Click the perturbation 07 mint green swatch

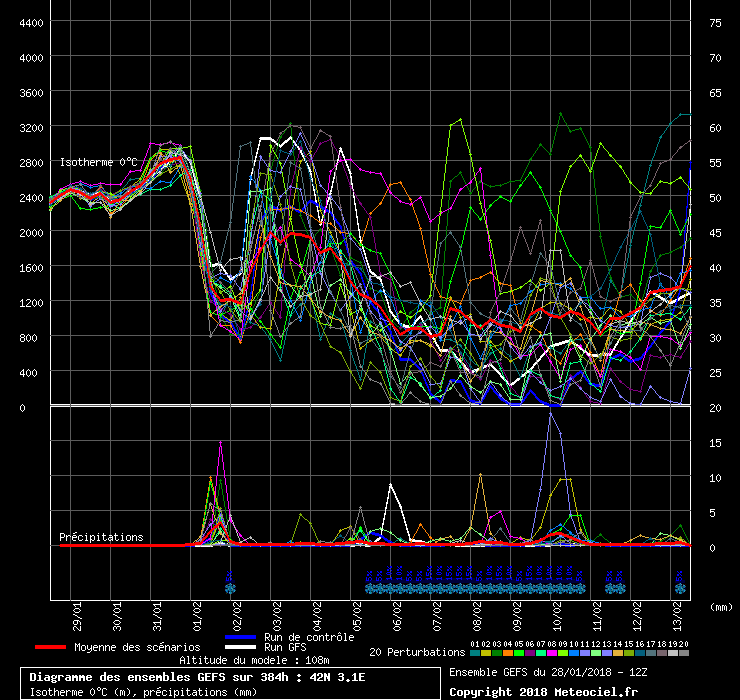coord(541,653)
